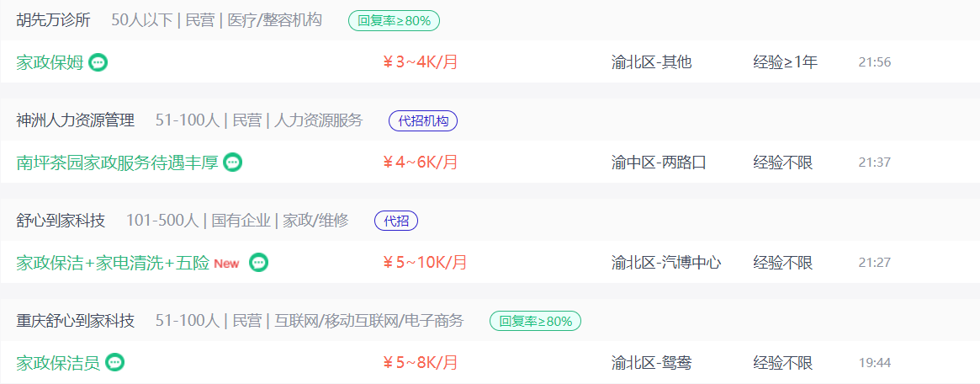Viewport: 980px width, 384px height.
Task: View company 重庆舒心到家科技
Action: coord(76,321)
